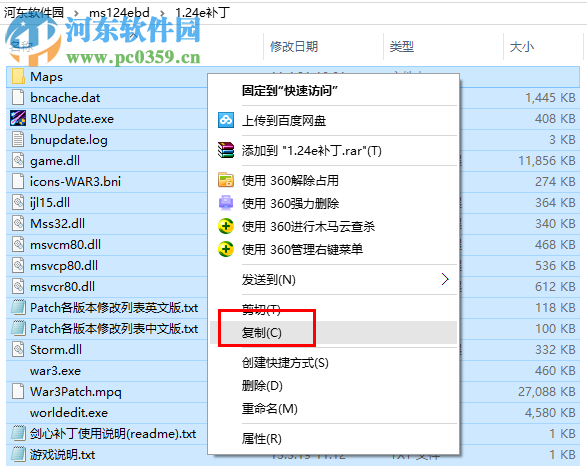Go to ms124ebd in the address path

pyautogui.click(x=119, y=13)
